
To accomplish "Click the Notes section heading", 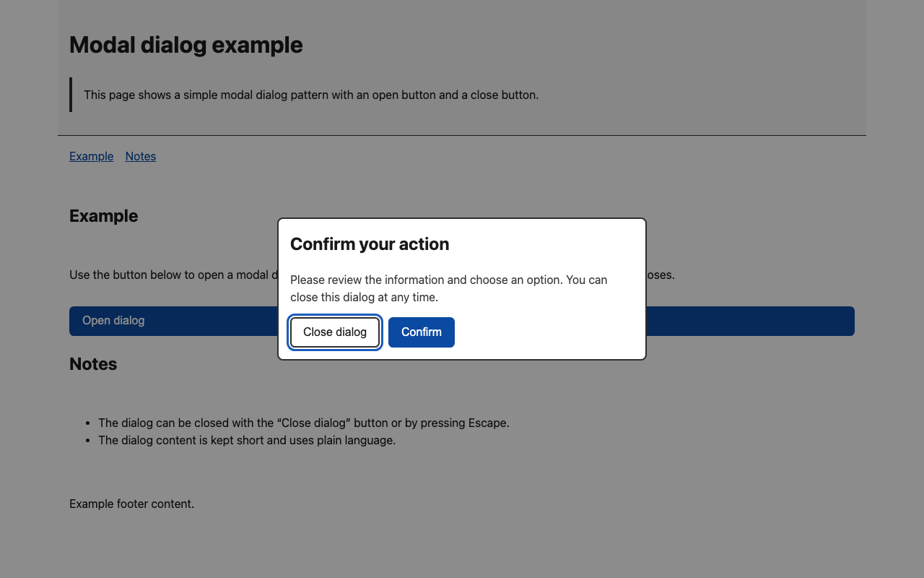I will coord(93,364).
